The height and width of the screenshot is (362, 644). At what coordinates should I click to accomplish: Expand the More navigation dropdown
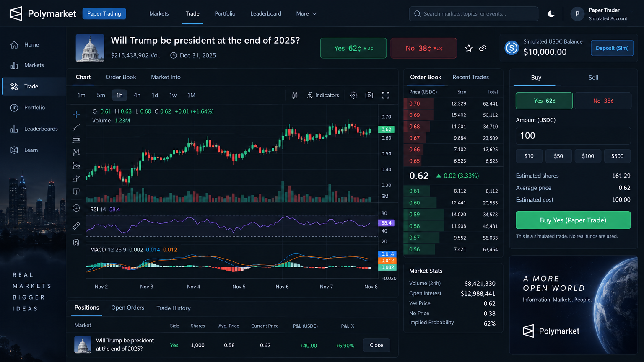coord(306,14)
